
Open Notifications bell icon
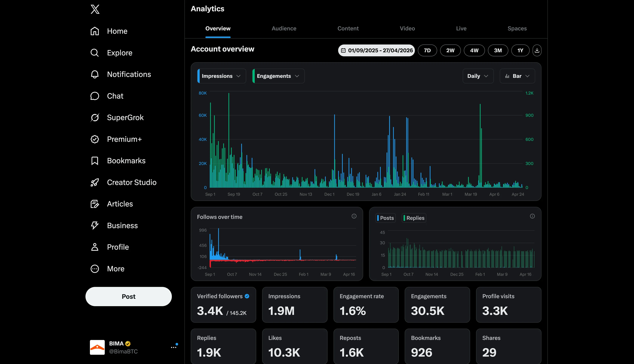(95, 74)
